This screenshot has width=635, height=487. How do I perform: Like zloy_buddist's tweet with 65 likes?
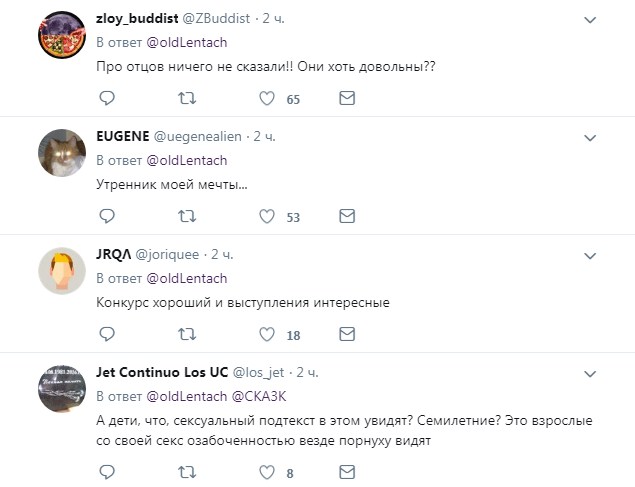point(267,99)
